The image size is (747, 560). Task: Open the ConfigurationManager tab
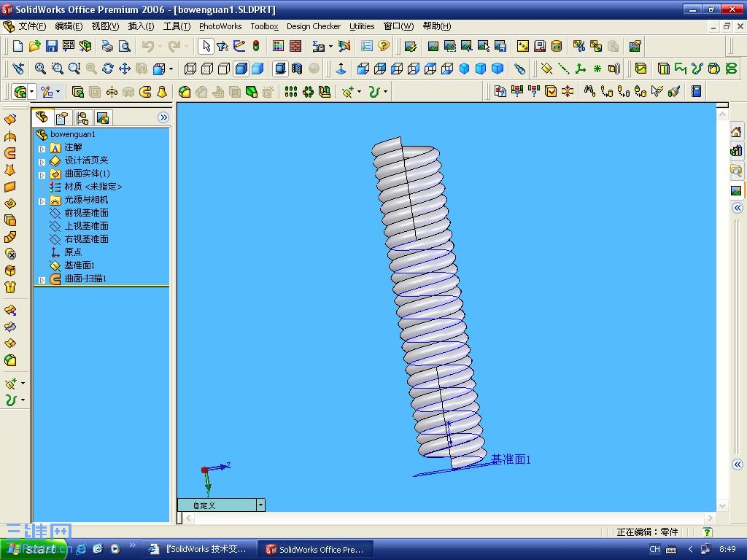click(82, 117)
